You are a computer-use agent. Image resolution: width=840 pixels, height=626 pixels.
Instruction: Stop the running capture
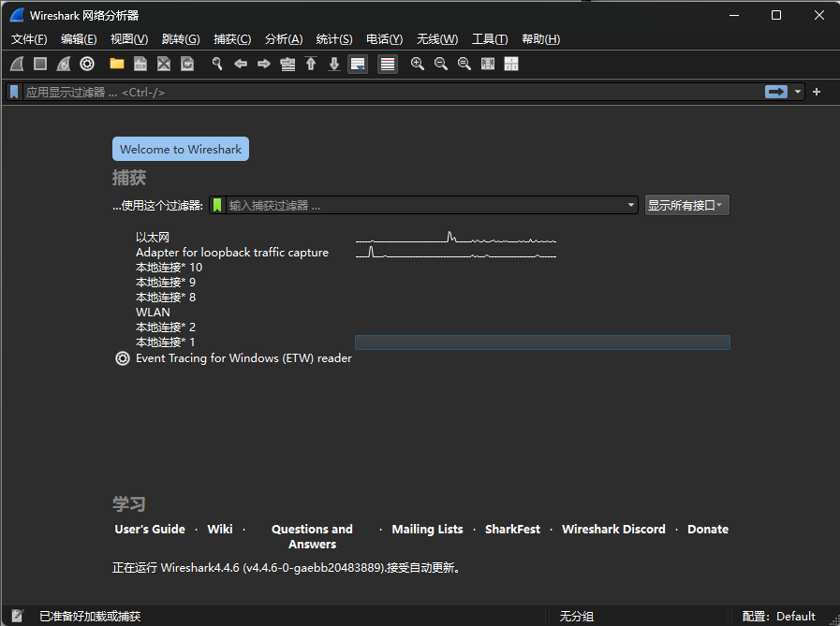click(x=40, y=65)
